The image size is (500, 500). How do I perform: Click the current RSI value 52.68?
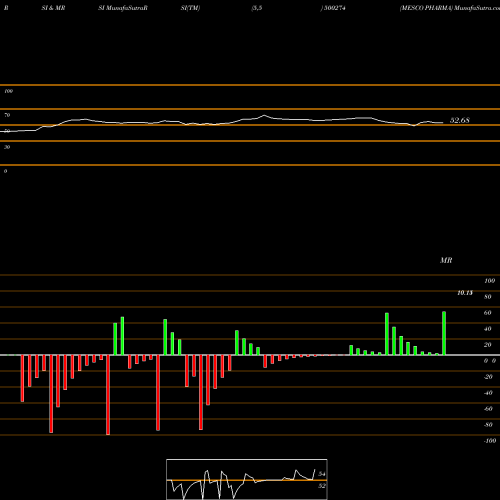click(460, 120)
